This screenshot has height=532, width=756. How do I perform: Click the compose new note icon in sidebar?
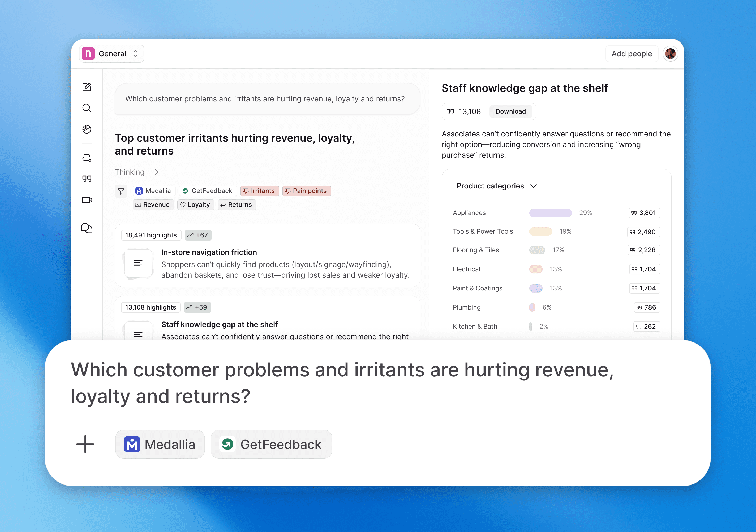coord(87,87)
